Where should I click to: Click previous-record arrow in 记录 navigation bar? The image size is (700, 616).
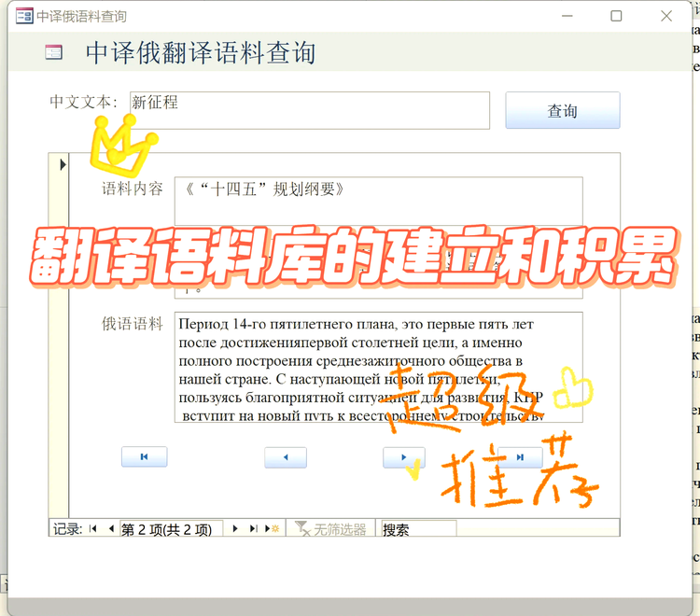(x=111, y=529)
